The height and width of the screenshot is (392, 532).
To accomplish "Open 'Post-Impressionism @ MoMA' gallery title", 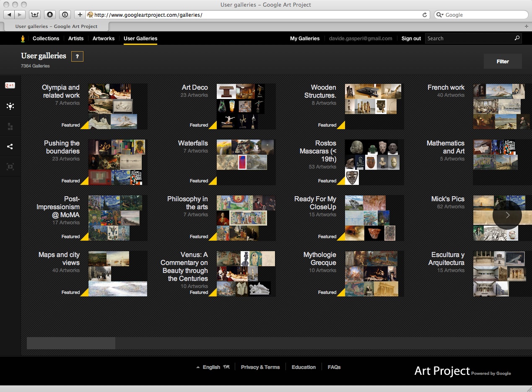I will pos(58,207).
